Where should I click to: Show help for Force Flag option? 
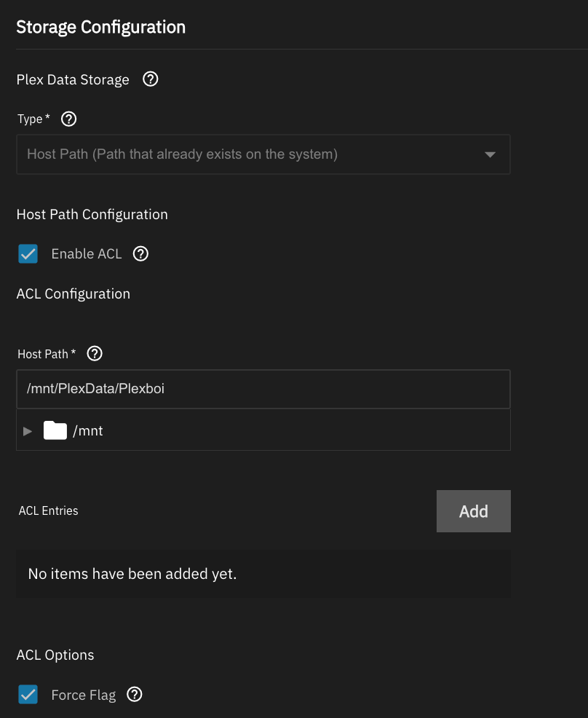135,694
